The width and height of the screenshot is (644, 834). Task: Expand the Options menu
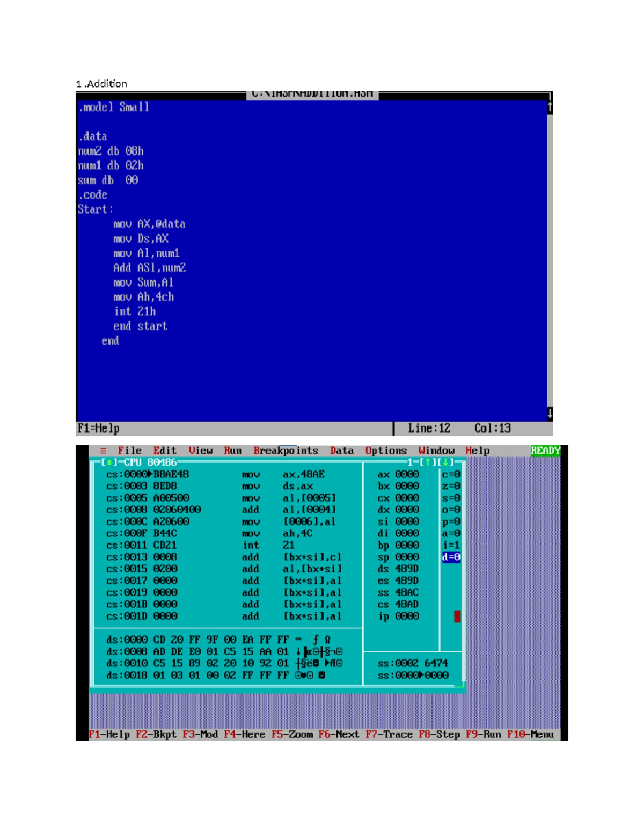(x=386, y=451)
